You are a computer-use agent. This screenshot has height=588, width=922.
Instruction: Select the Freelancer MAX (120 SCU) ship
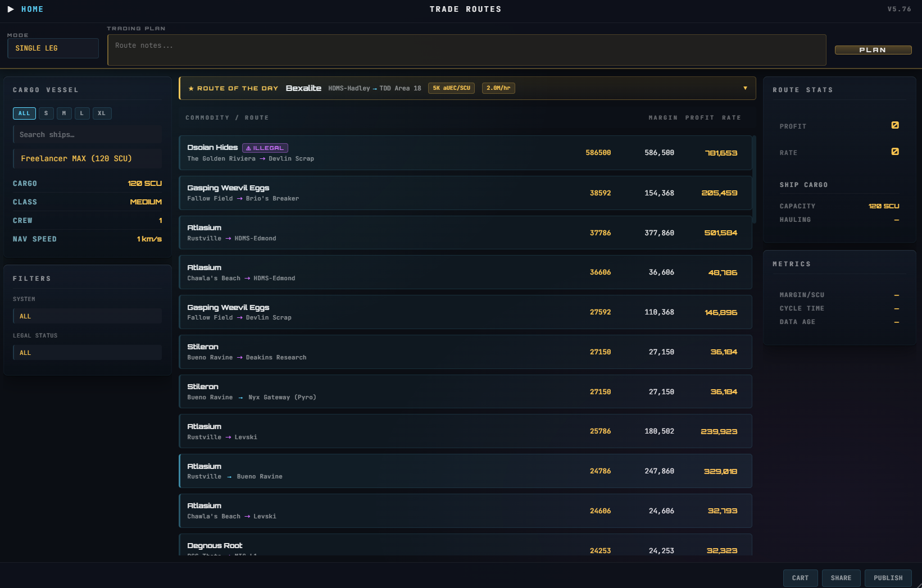click(87, 158)
